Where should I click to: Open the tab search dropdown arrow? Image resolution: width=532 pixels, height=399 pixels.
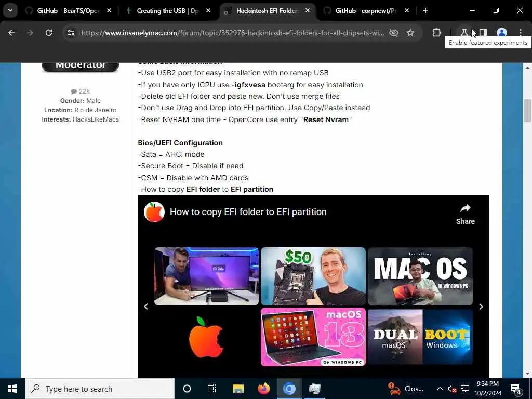(10, 10)
